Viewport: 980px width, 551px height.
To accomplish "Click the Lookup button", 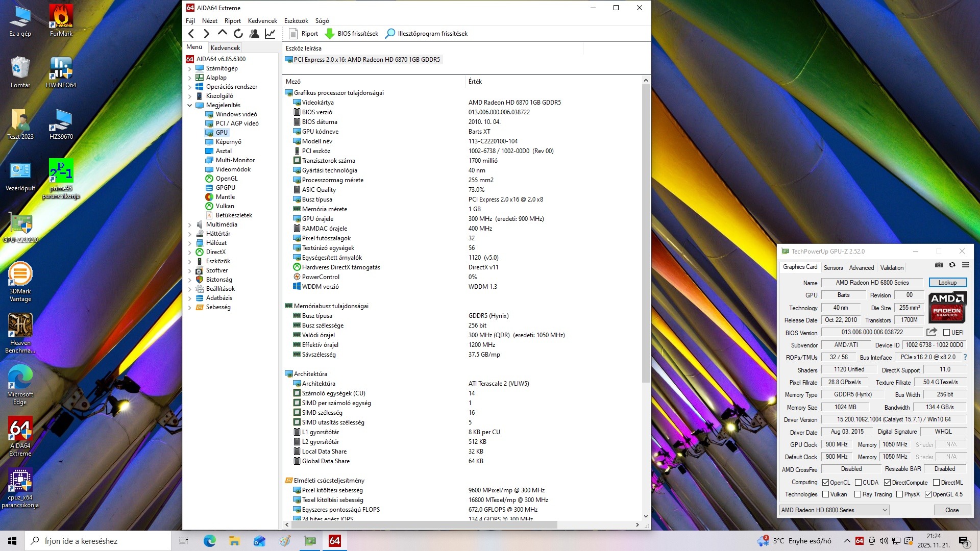I will (x=947, y=283).
